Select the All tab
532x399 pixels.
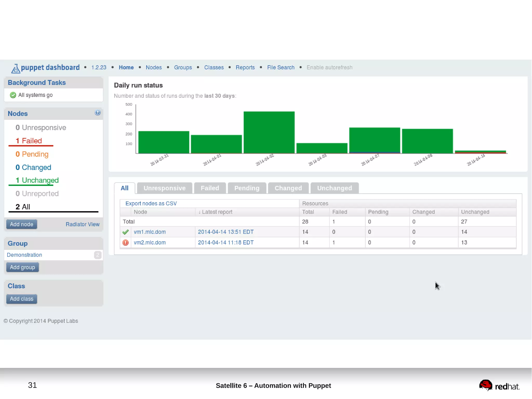coord(124,188)
